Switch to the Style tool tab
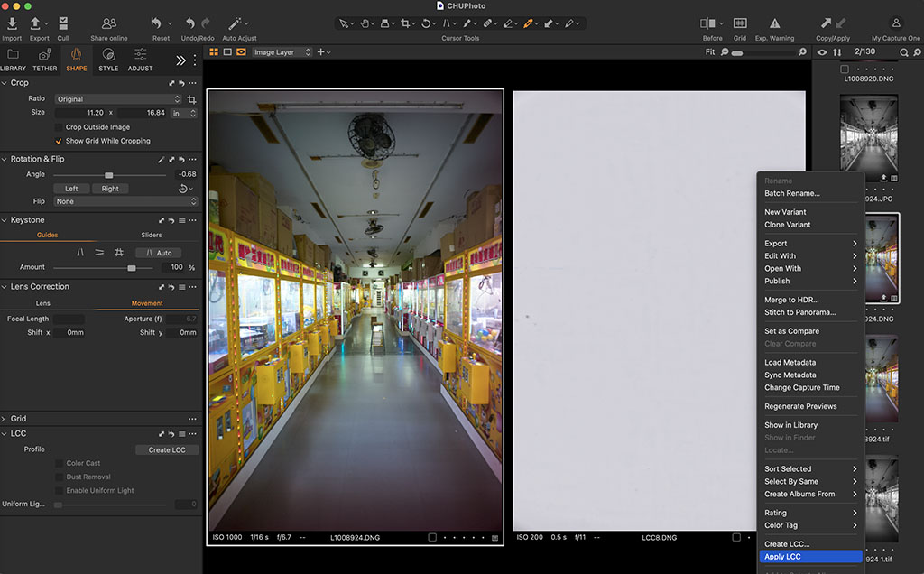Screen dimensions: 924x574 coord(108,60)
